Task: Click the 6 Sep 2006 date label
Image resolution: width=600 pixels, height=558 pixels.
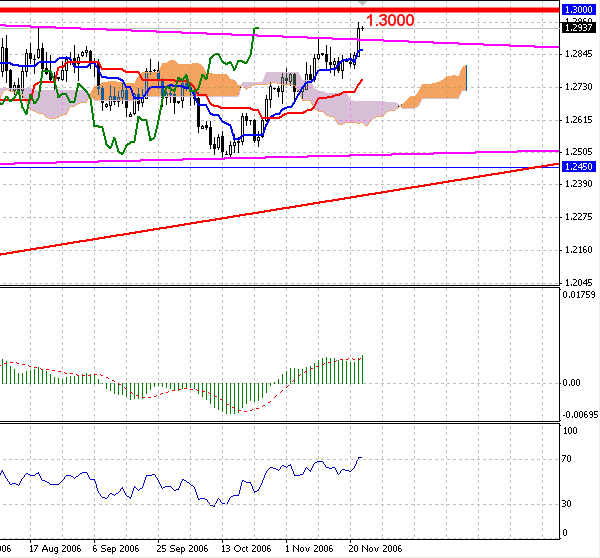Action: click(116, 549)
